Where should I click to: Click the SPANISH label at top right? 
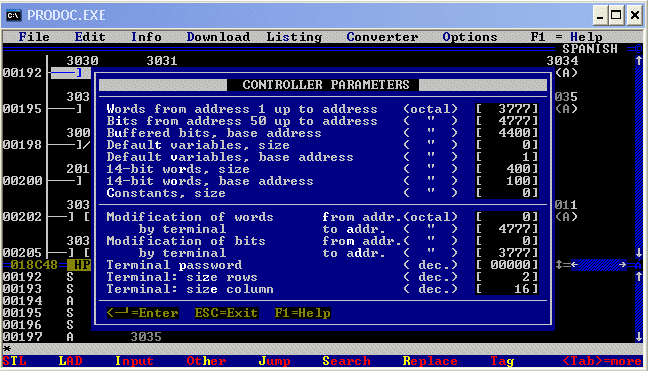click(x=590, y=49)
